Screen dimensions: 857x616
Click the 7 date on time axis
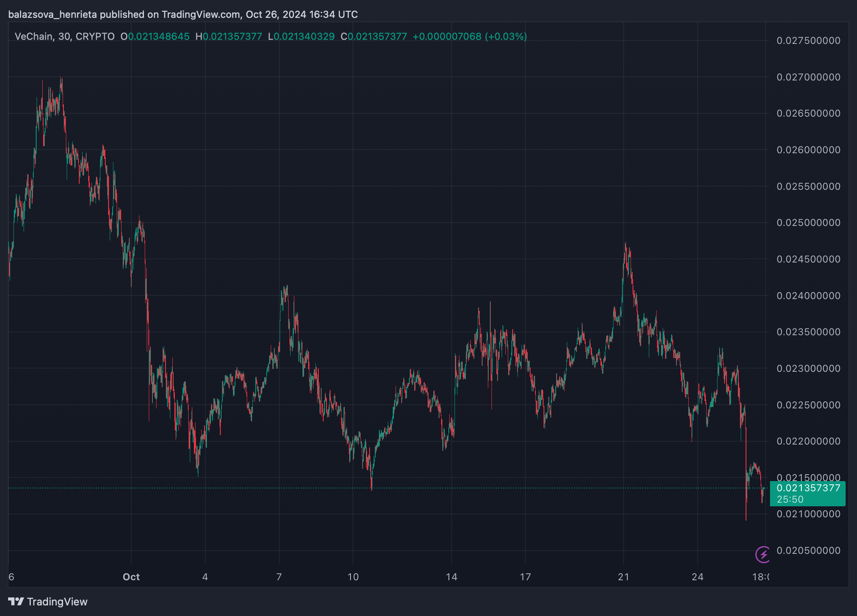coord(279,577)
